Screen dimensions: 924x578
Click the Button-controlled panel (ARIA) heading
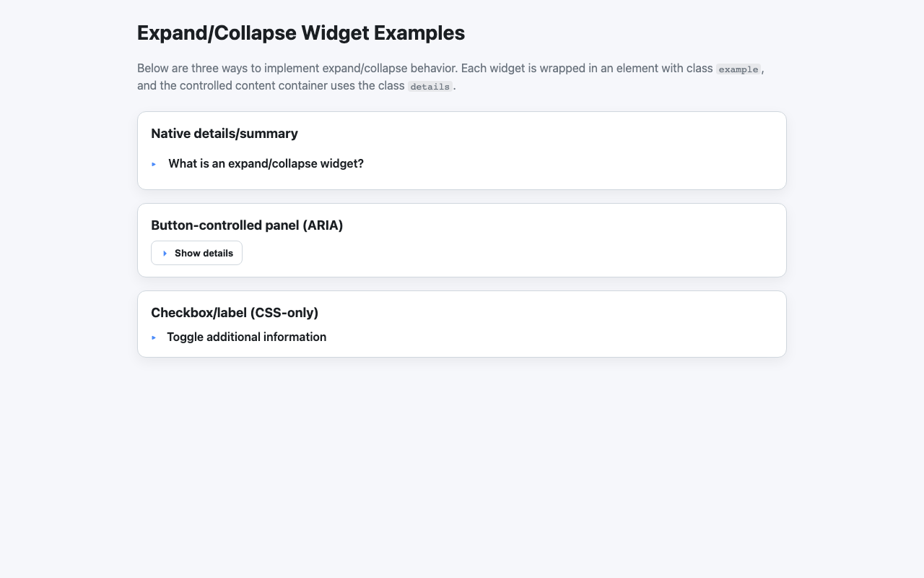247,225
